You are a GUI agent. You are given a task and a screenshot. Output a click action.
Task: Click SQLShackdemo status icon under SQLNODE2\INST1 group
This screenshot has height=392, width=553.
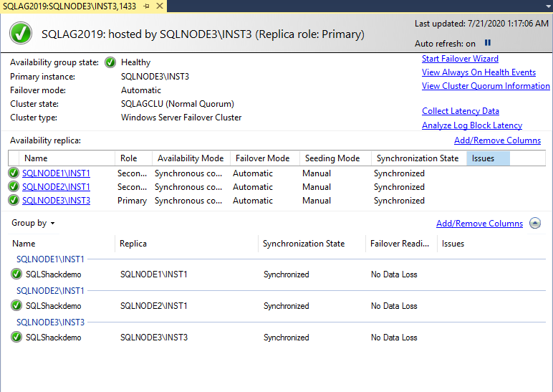tap(16, 306)
